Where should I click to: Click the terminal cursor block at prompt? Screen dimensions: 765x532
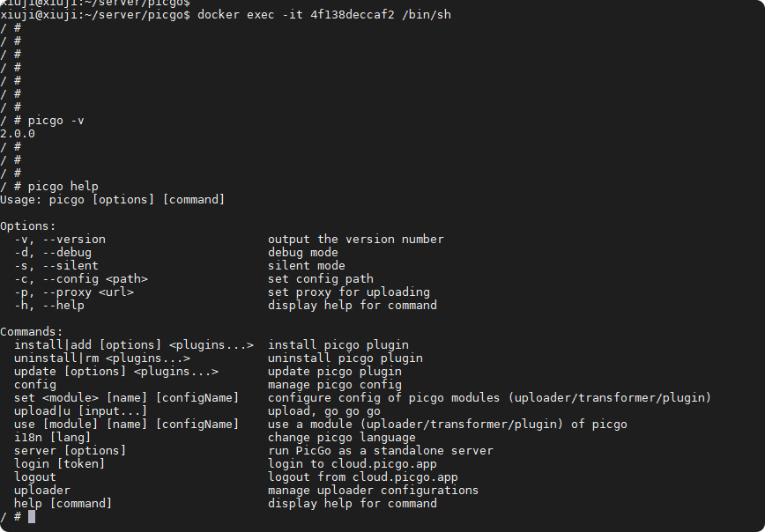pos(32,516)
